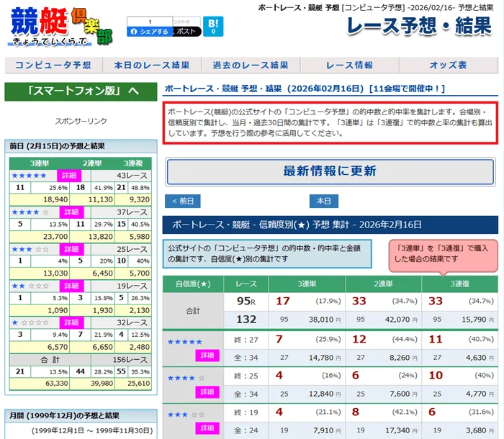Select 過去のレース結果 in navigation bar

coord(250,65)
